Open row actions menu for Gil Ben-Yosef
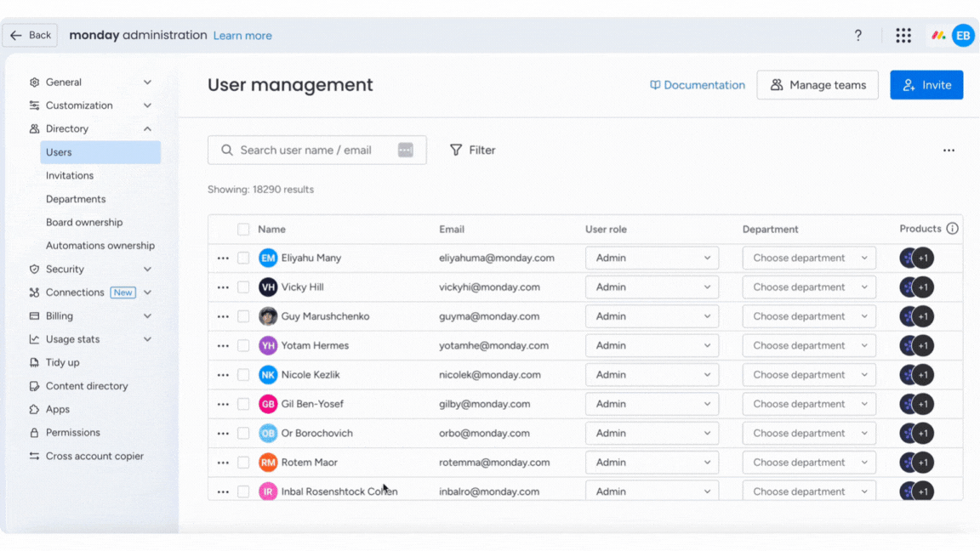980x551 pixels. click(x=223, y=404)
